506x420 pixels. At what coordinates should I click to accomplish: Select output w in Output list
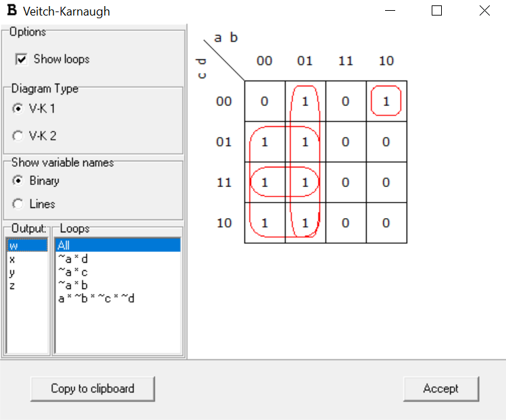14,246
